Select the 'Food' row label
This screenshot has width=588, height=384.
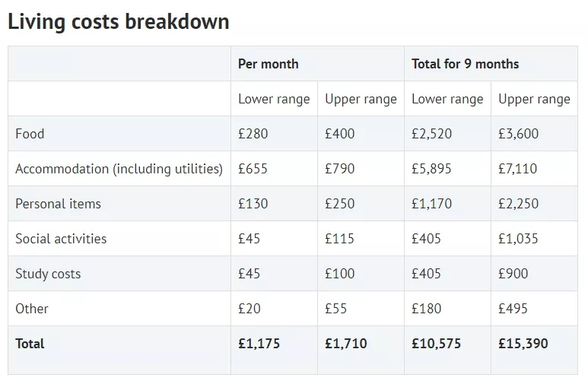(x=30, y=134)
